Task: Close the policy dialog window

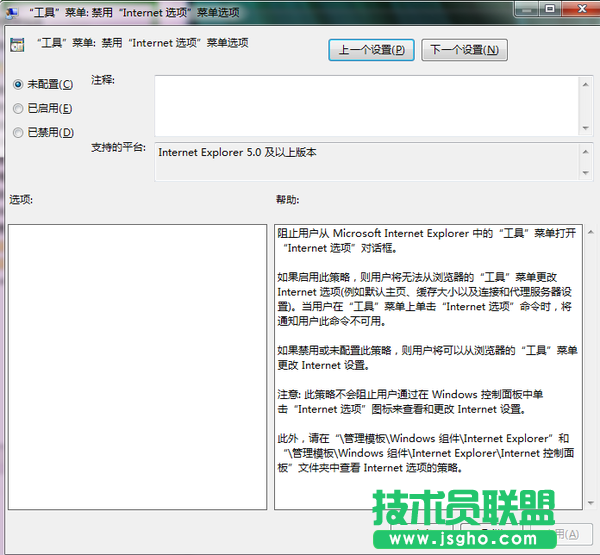Action: point(582,8)
